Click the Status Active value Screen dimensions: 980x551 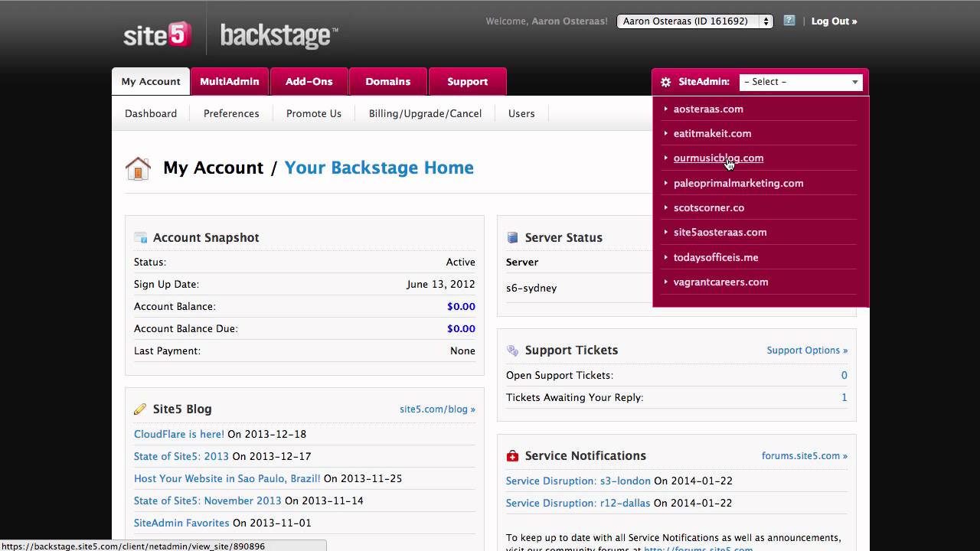click(x=461, y=262)
